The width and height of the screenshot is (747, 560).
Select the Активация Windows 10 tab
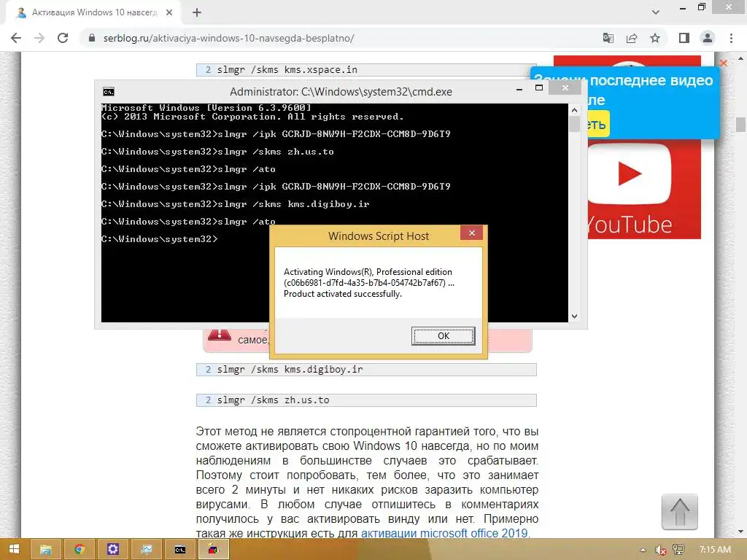94,12
